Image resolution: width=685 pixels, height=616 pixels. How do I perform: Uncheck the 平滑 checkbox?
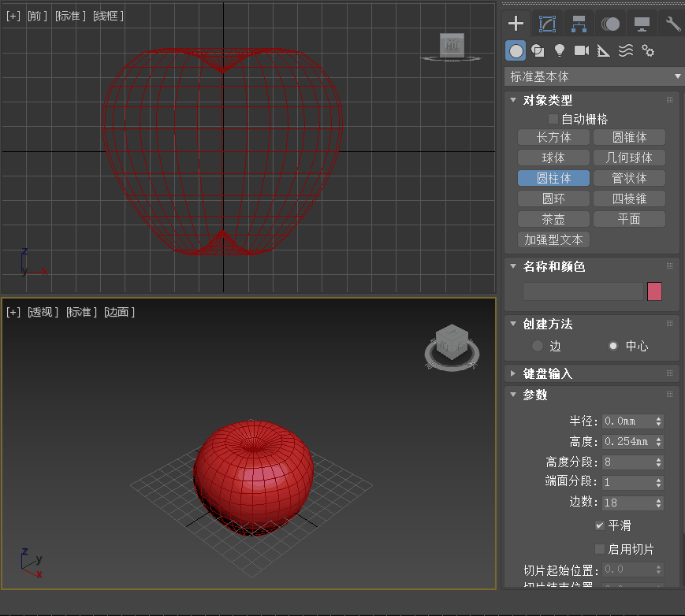[x=600, y=525]
